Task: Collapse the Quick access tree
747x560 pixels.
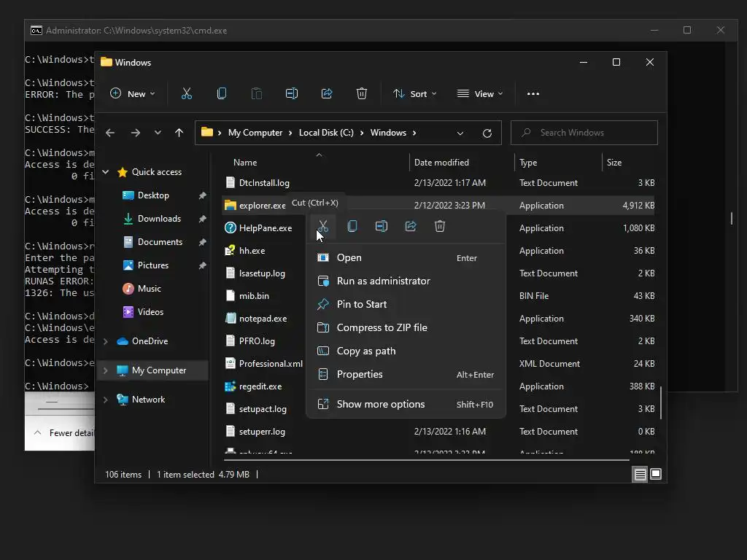Action: click(x=106, y=172)
